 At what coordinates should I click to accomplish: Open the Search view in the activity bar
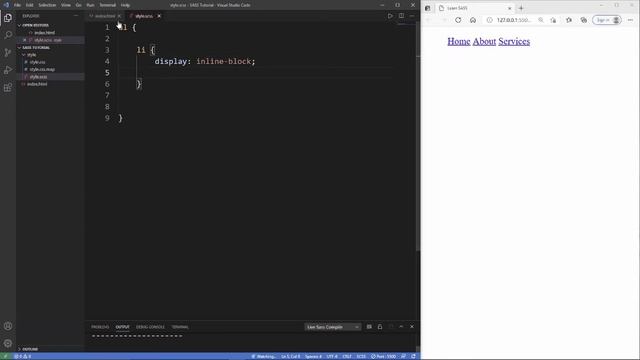pos(8,35)
